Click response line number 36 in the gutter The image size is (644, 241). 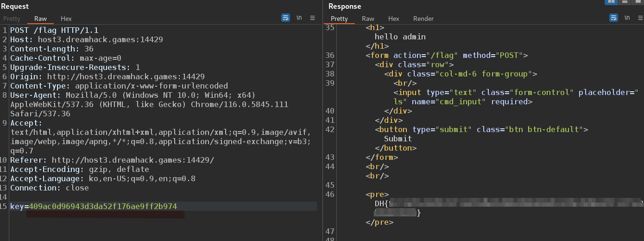coord(330,55)
